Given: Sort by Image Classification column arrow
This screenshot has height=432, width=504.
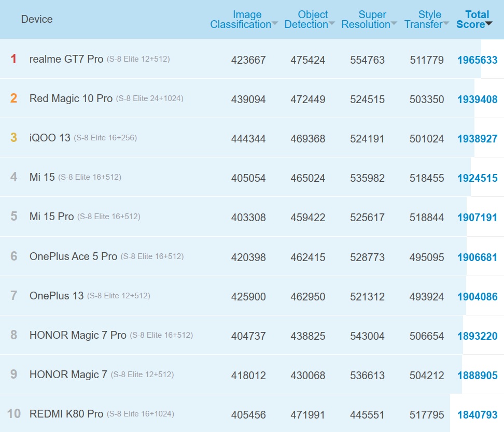Looking at the screenshot, I should click(275, 24).
